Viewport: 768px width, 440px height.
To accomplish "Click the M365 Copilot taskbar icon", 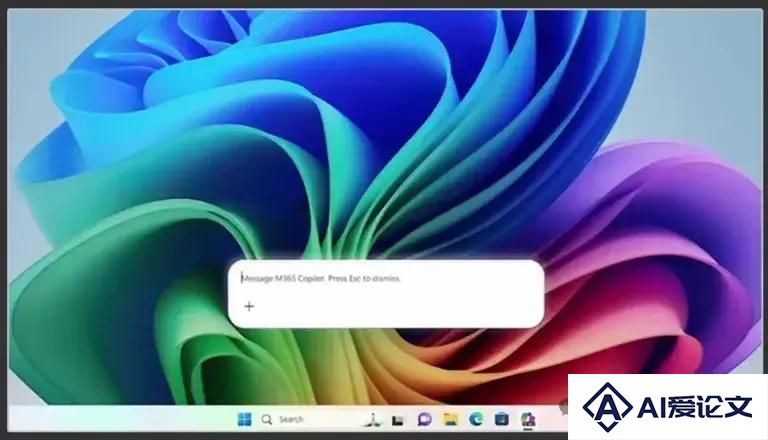I will click(528, 419).
